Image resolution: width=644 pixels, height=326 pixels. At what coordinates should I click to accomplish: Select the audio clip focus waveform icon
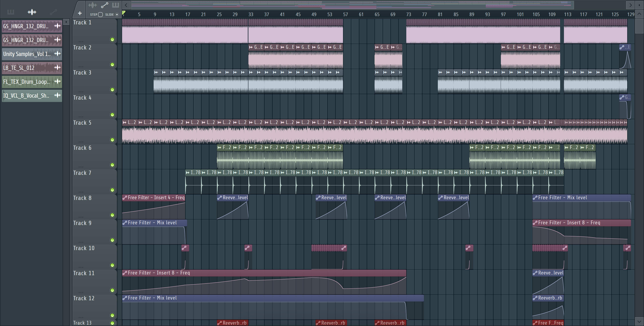pos(92,5)
